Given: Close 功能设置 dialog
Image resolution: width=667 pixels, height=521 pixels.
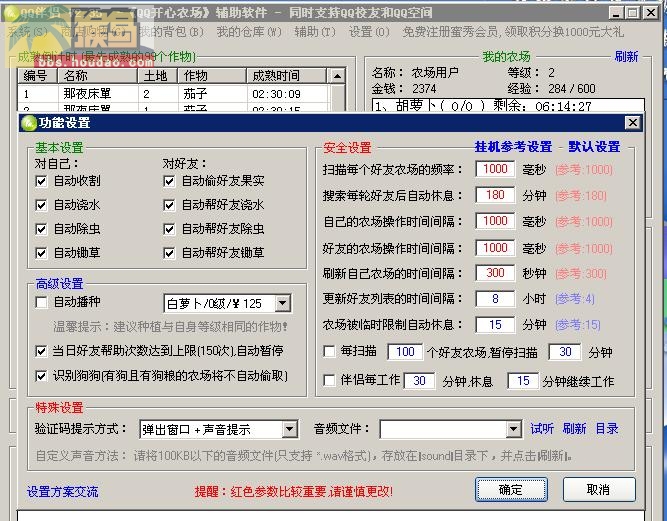Looking at the screenshot, I should pyautogui.click(x=633, y=123).
